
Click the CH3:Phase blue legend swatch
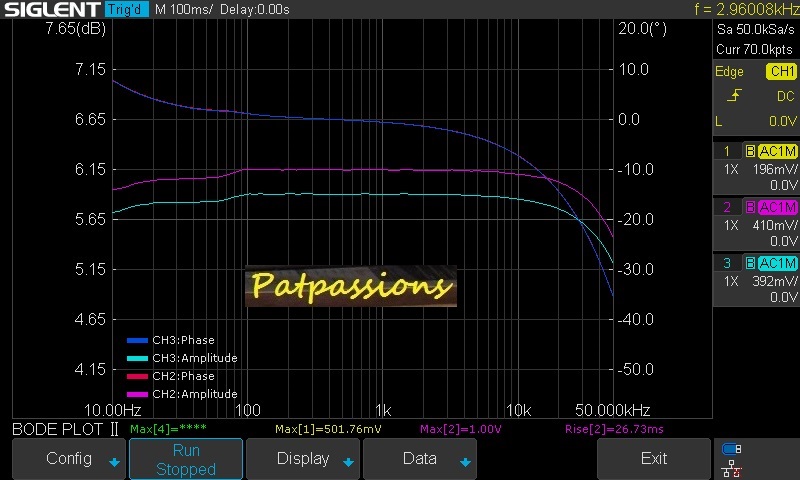(x=137, y=340)
